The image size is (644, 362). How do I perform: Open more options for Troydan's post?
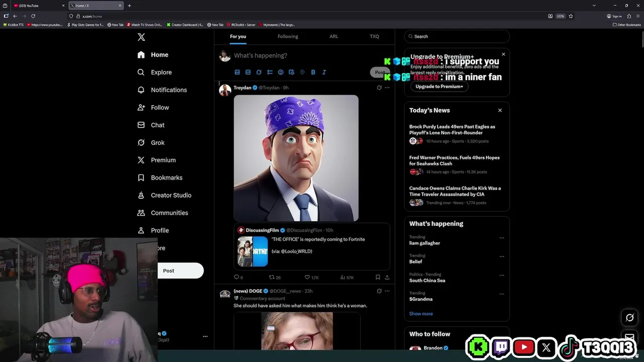tap(387, 87)
